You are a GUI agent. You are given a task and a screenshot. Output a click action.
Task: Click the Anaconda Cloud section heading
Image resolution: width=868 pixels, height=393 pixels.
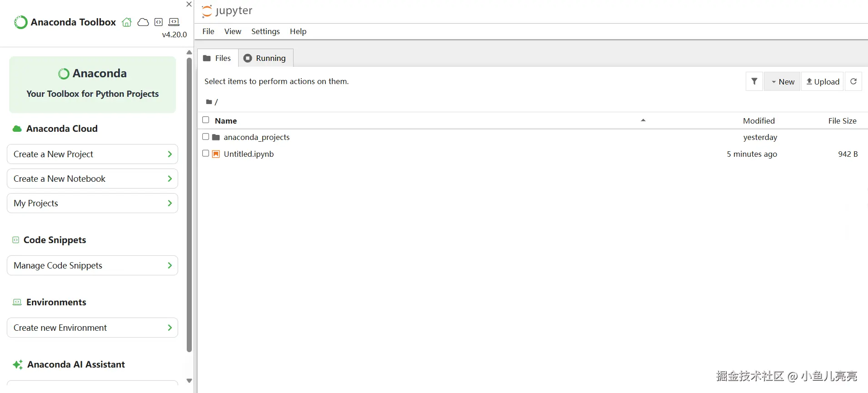[x=62, y=129]
